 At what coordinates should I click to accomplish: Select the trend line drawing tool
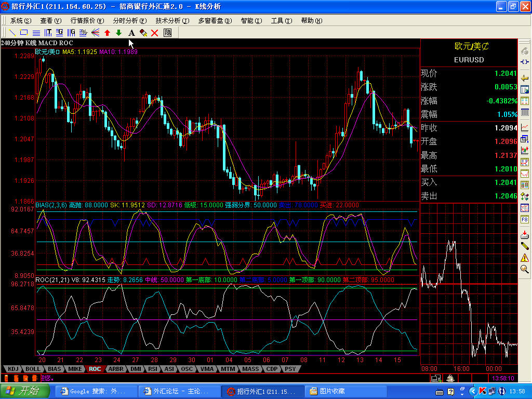click(x=12, y=33)
